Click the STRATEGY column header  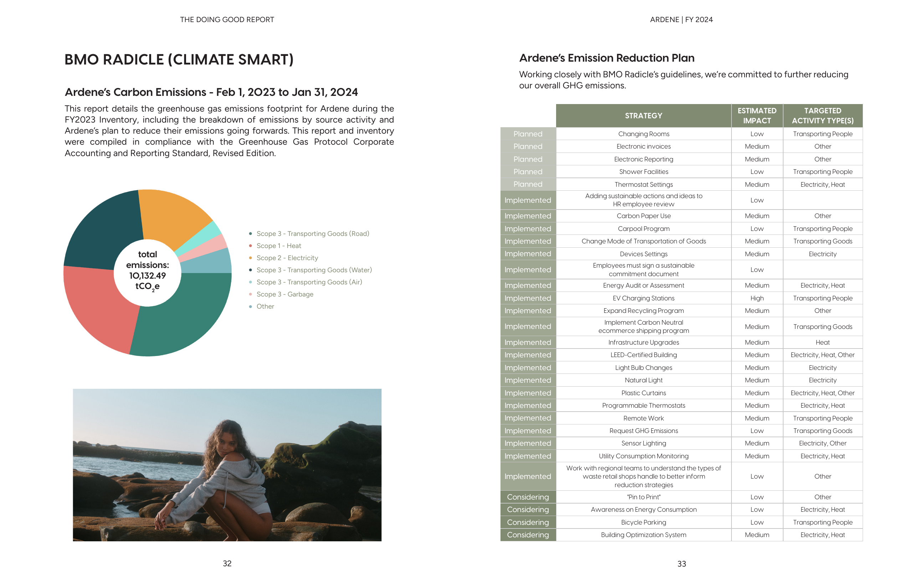643,116
